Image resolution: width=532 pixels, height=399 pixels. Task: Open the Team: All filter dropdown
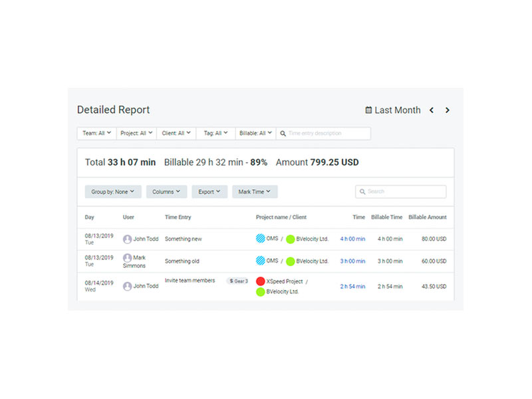(x=96, y=133)
